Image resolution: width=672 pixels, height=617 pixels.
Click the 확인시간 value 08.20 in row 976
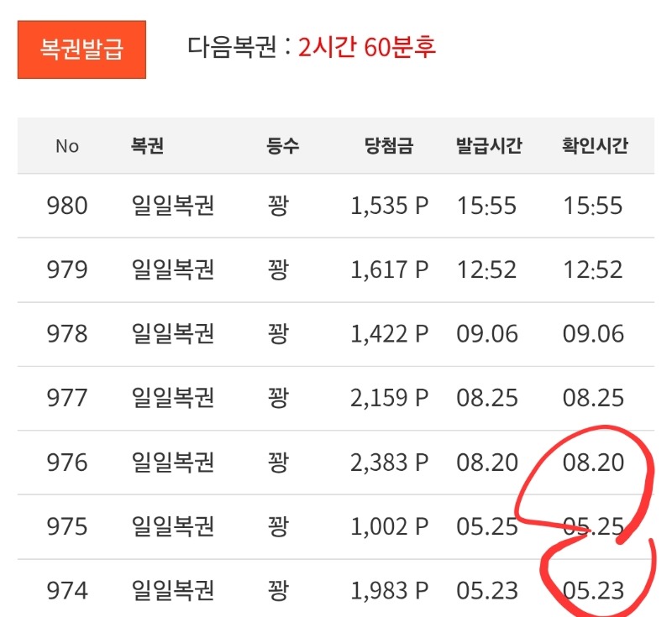point(594,463)
